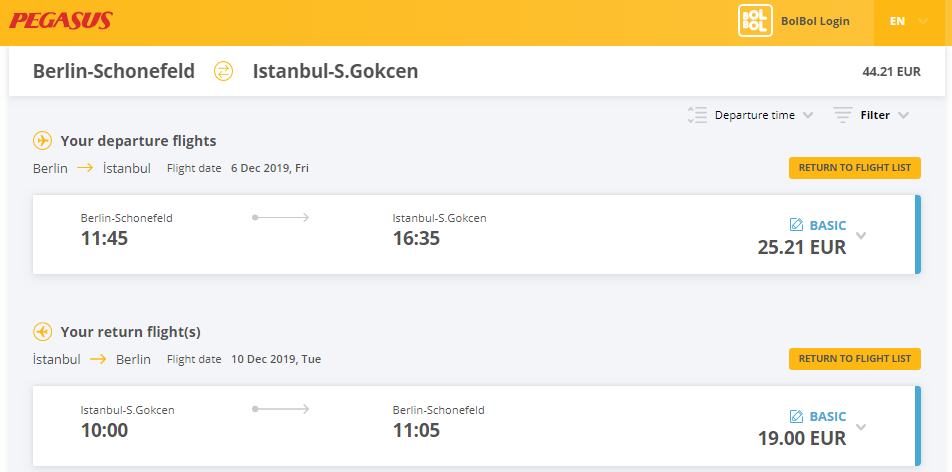Click the BolBol logo icon

755,21
